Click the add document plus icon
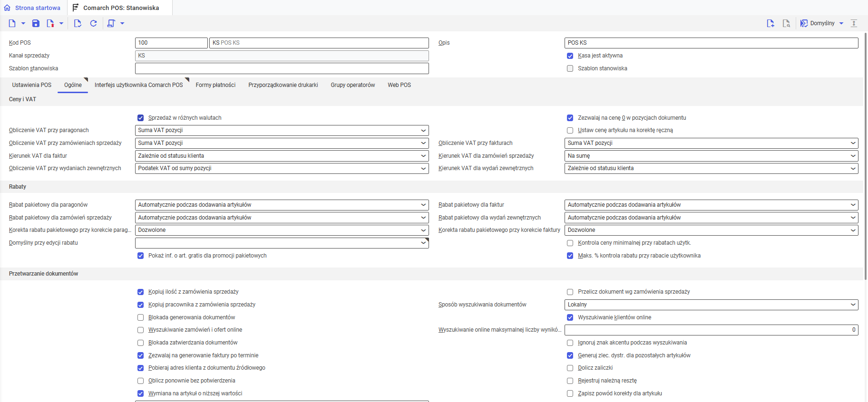This screenshot has height=402, width=868. 770,23
